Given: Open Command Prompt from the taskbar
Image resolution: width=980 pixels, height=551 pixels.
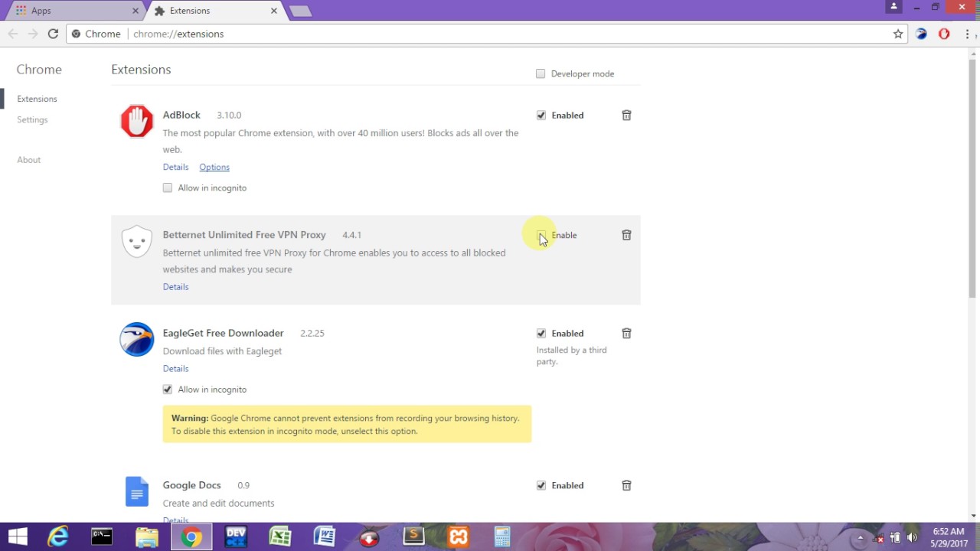Looking at the screenshot, I should click(x=102, y=536).
